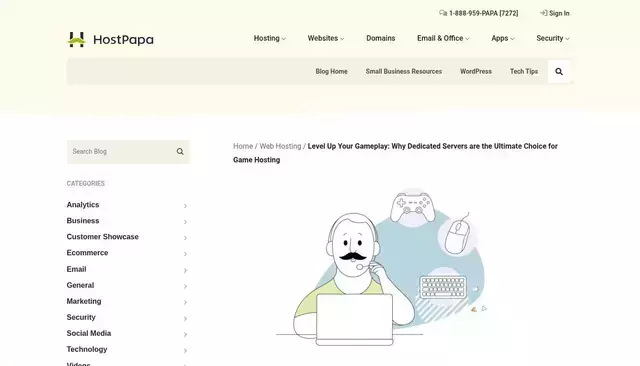
Task: Open the Marketing category
Action: [x=84, y=301]
